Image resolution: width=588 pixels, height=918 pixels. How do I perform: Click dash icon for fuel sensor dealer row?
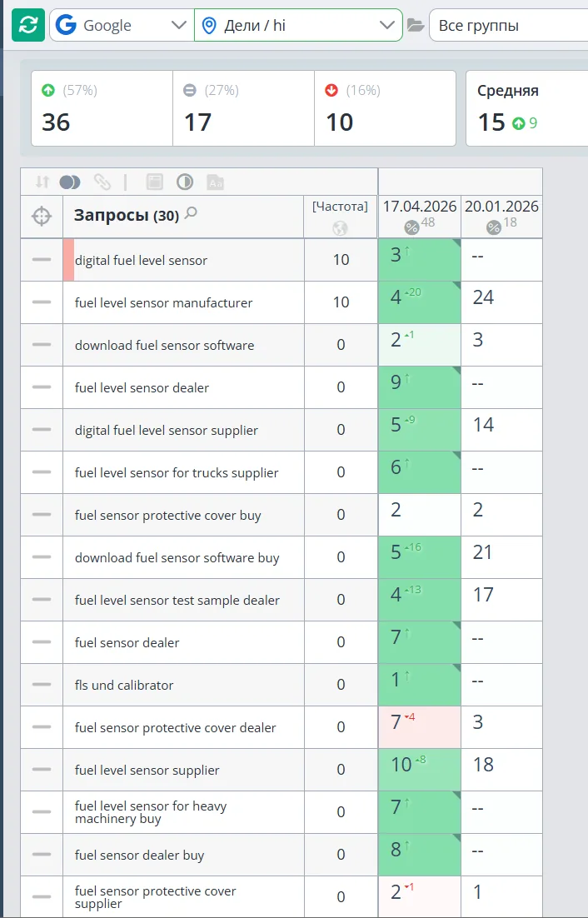pos(42,641)
